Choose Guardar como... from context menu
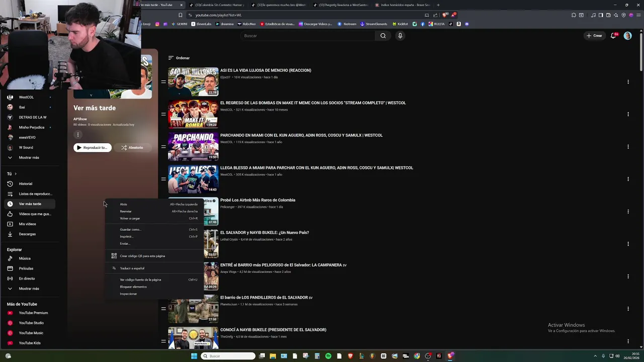The image size is (644, 362). 155,229
